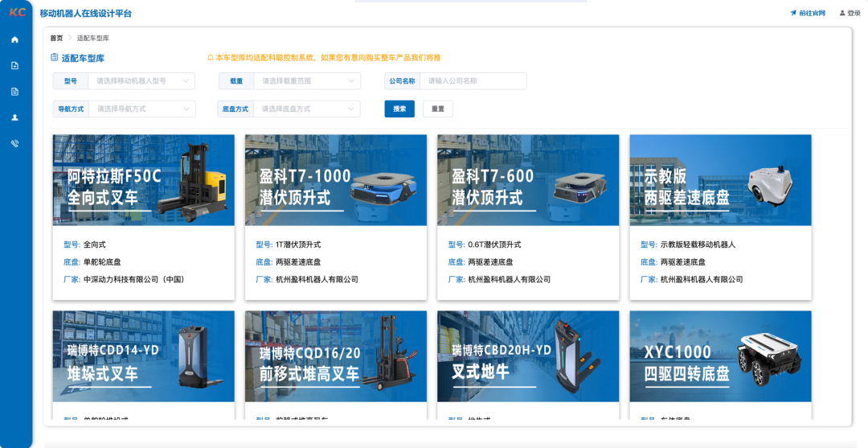The height and width of the screenshot is (448, 868).
Task: Click the phone contact icon in sidebar
Action: pos(14,143)
